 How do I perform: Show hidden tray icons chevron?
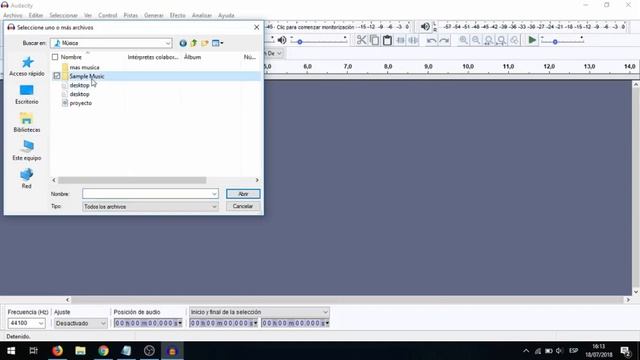(x=526, y=351)
